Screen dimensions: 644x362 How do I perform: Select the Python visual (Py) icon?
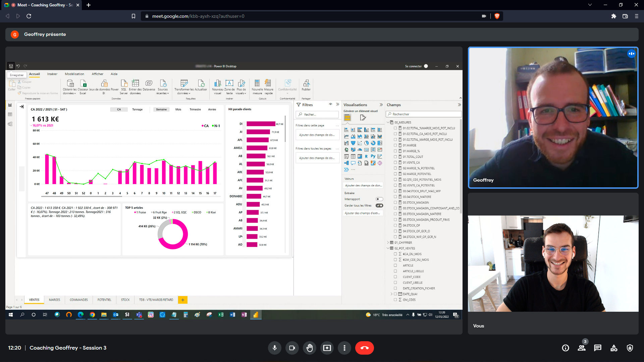tap(373, 157)
